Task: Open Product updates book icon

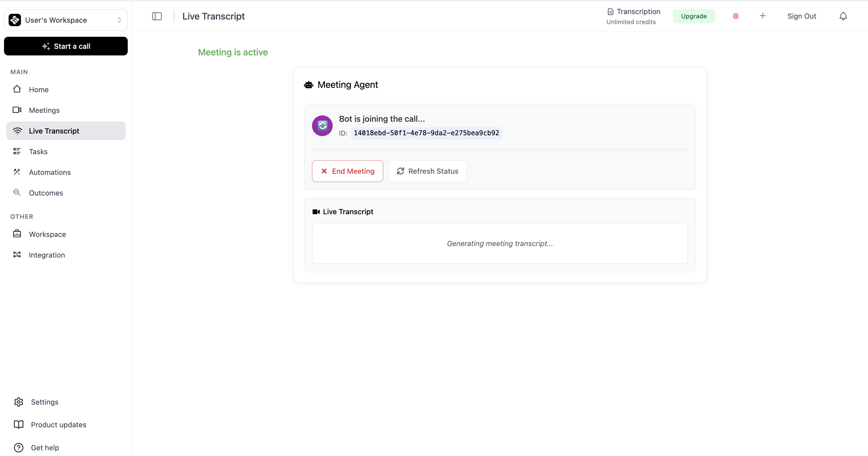Action: pyautogui.click(x=19, y=424)
